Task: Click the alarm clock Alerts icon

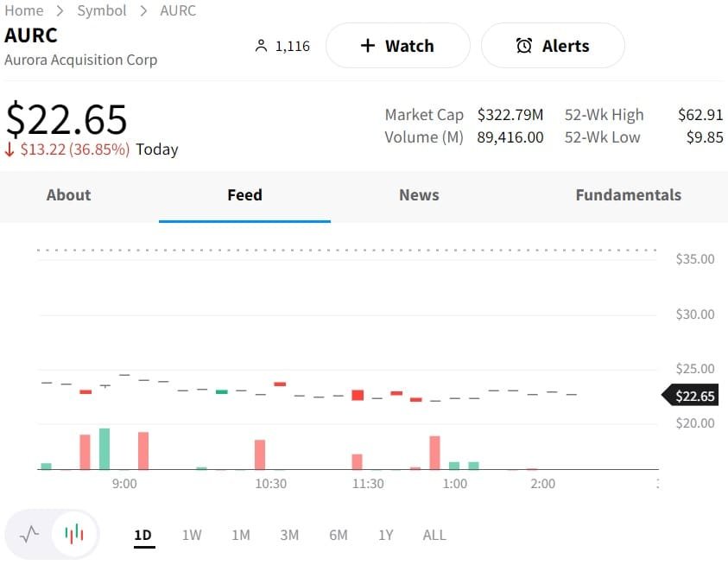Action: [523, 46]
